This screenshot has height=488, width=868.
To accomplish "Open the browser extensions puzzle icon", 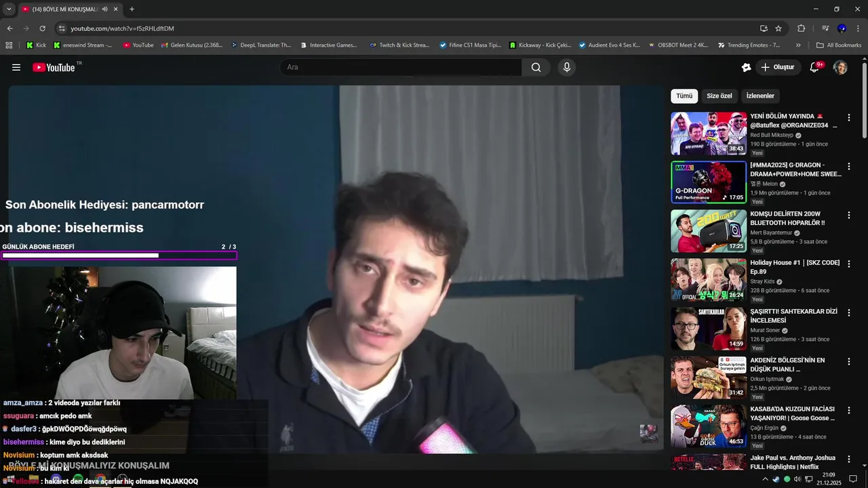I will [x=801, y=28].
